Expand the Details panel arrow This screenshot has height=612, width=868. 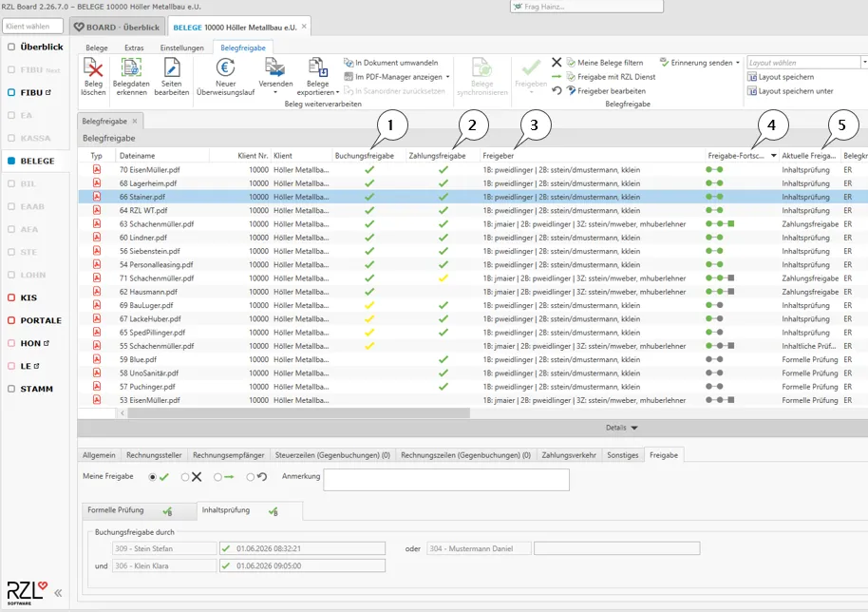coord(634,428)
